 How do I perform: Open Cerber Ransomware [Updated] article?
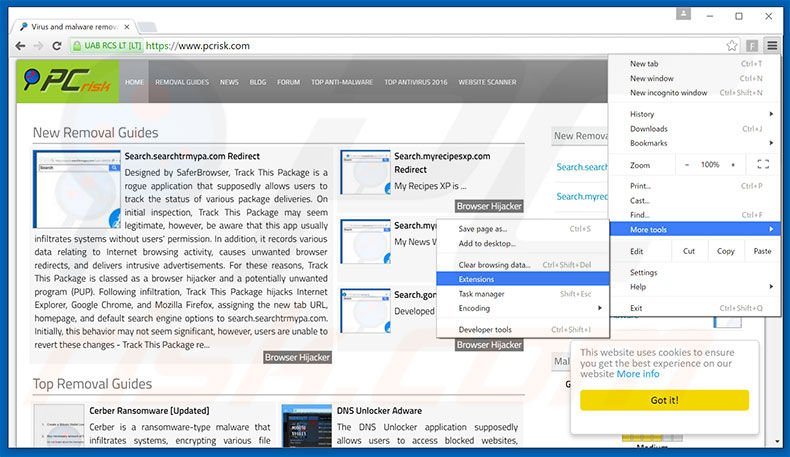pos(149,411)
